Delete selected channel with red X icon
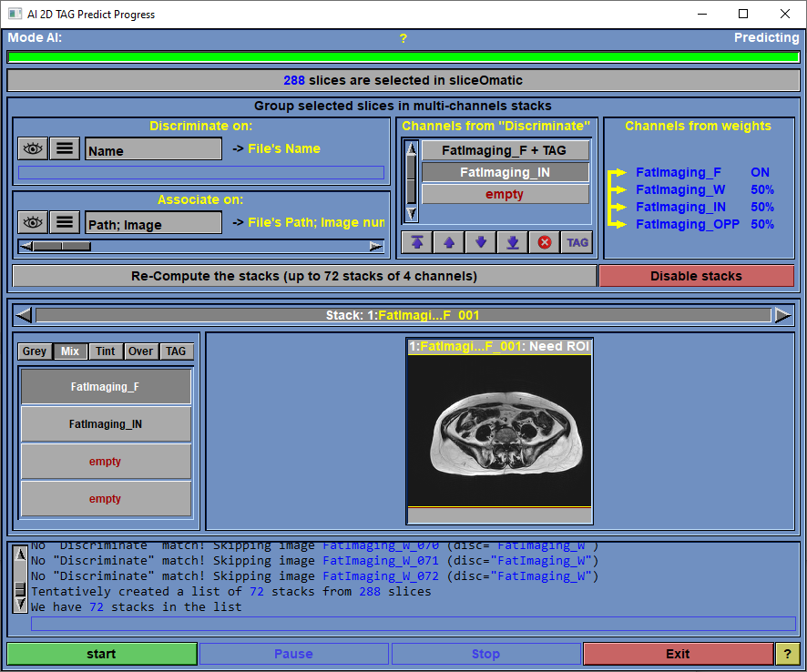807x672 pixels. [x=545, y=242]
